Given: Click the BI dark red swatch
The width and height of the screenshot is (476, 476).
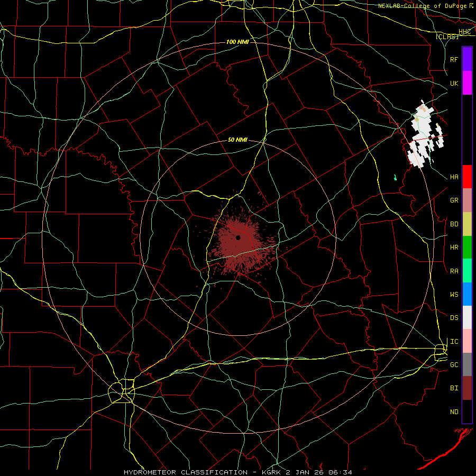Looking at the screenshot, I should pos(467,388).
